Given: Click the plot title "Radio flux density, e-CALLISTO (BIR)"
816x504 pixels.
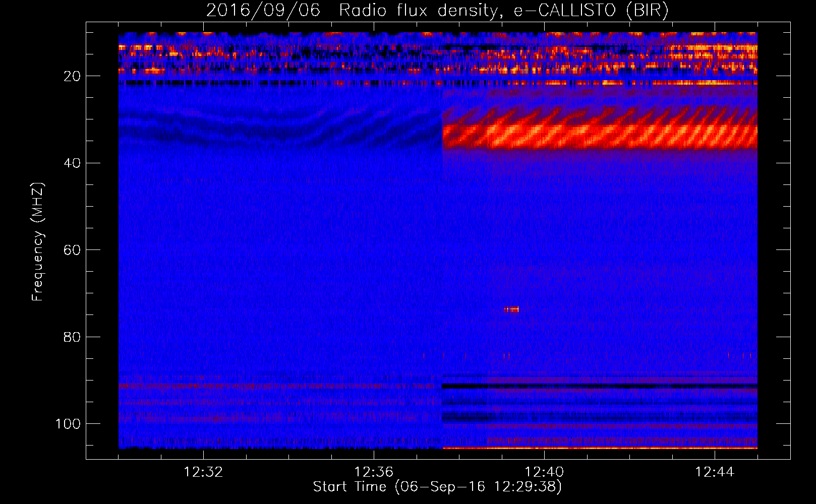Looking at the screenshot, I should click(504, 10).
